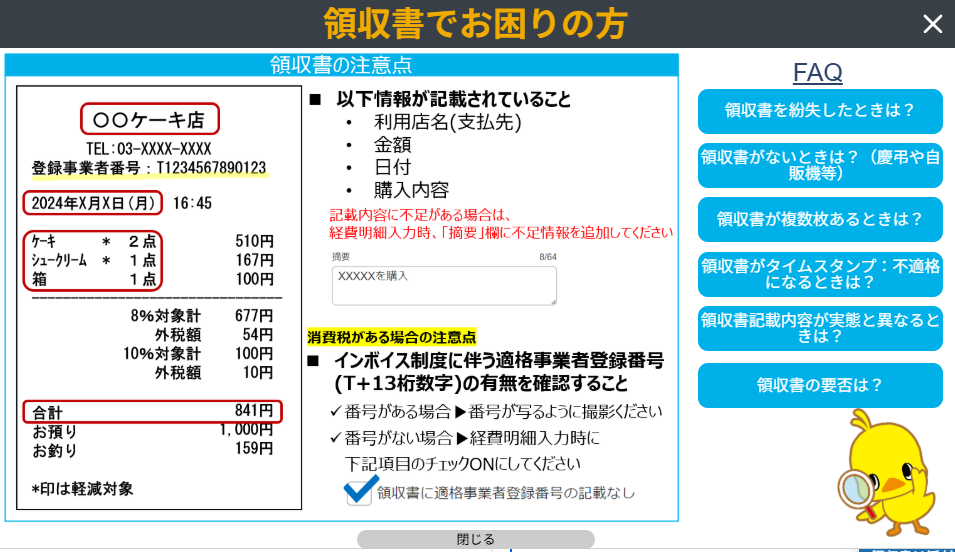Select the 2024年X月X日 date box on receipt
This screenshot has width=955, height=552.
click(x=92, y=203)
